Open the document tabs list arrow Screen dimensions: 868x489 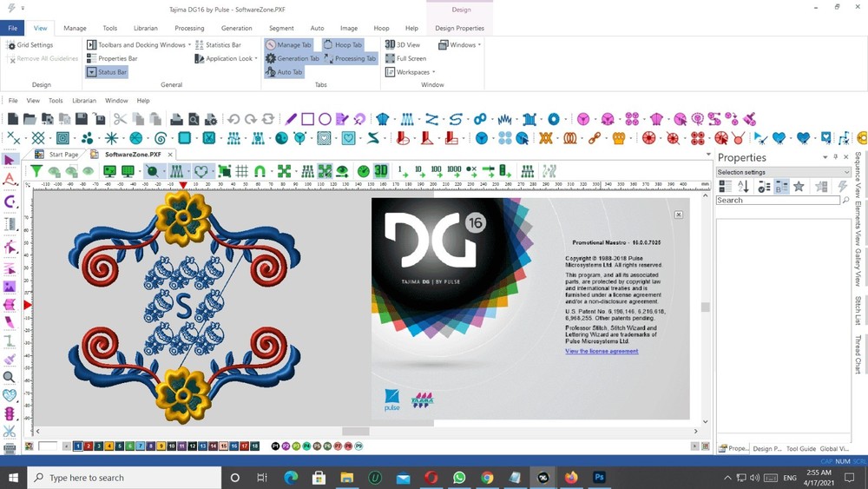(708, 154)
